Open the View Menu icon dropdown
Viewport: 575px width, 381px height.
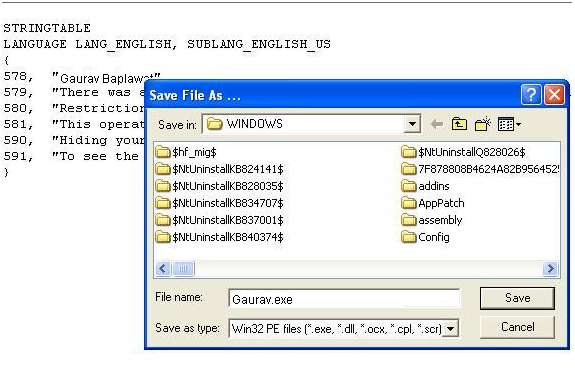pyautogui.click(x=509, y=124)
